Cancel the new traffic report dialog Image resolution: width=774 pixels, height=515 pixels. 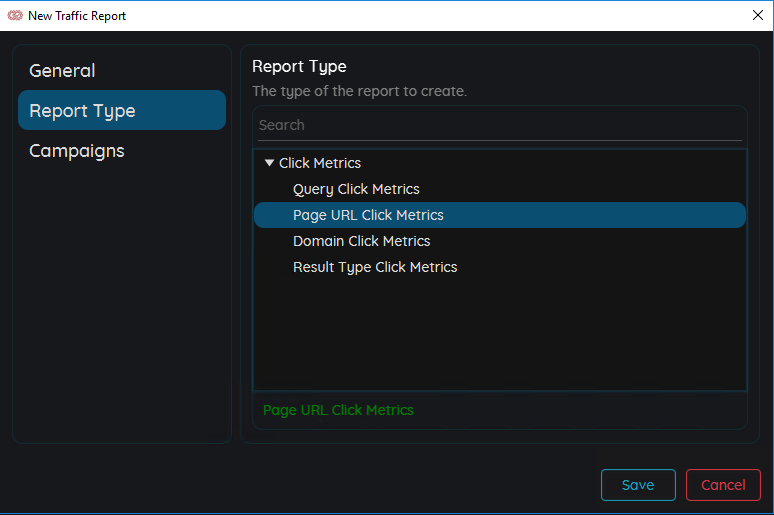[x=723, y=485]
